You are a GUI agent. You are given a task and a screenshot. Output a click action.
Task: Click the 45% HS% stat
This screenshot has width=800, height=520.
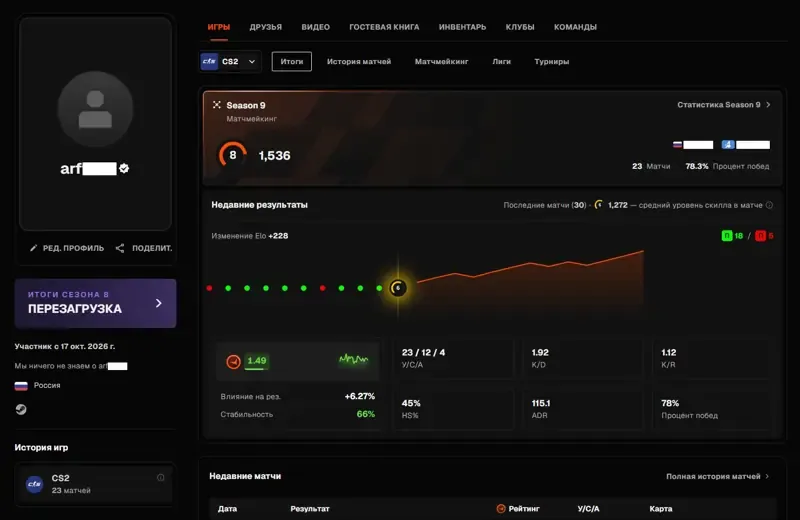411,409
